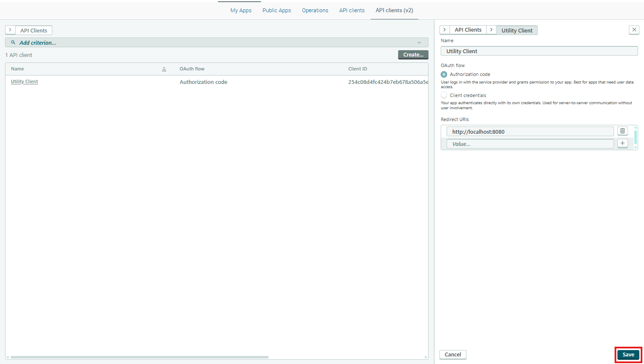Click the search magnifier icon in criterion bar
Screen dimensions: 644x364
(13, 43)
